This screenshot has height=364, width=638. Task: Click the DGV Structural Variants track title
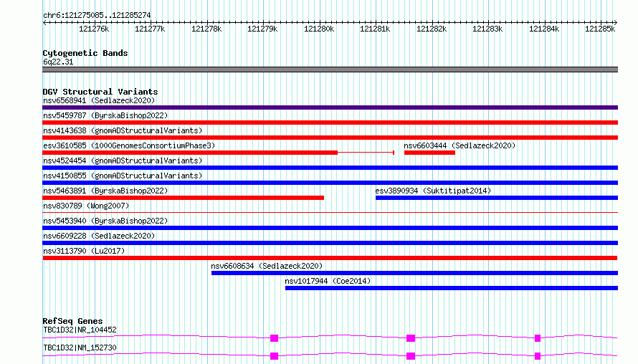[x=100, y=92]
